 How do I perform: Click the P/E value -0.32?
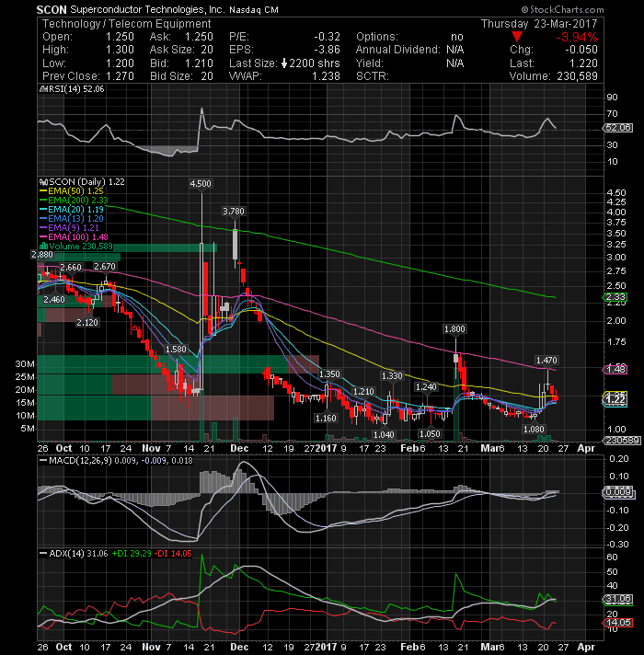tap(327, 37)
